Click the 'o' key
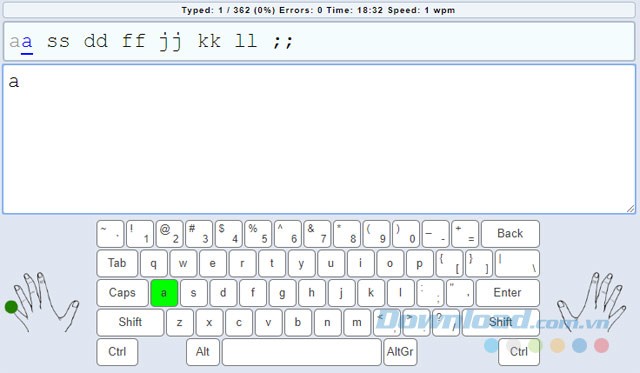 [x=390, y=263]
